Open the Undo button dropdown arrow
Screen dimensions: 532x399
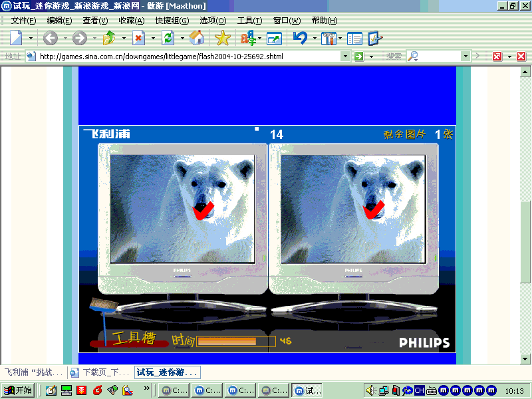tap(315, 38)
